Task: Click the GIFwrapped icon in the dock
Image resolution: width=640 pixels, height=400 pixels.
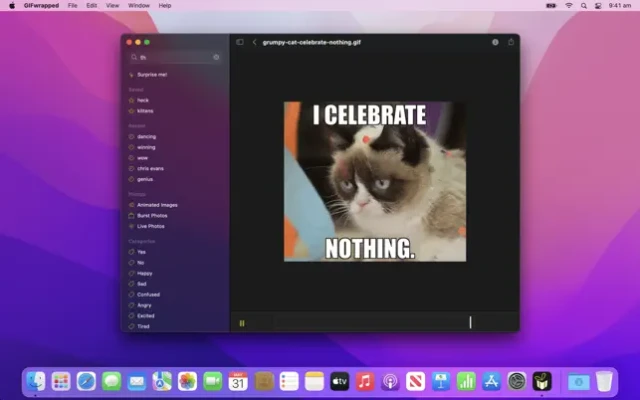Action: coord(542,382)
